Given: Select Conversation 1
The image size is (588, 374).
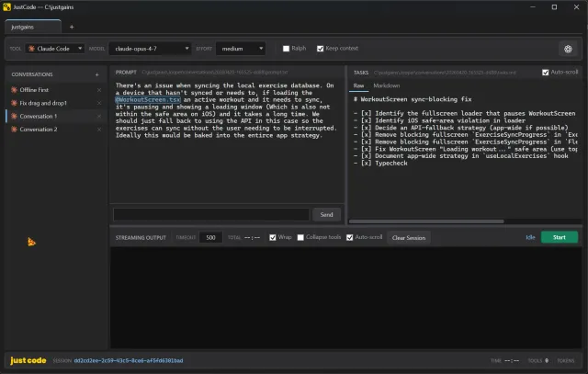Looking at the screenshot, I should click(x=55, y=117).
